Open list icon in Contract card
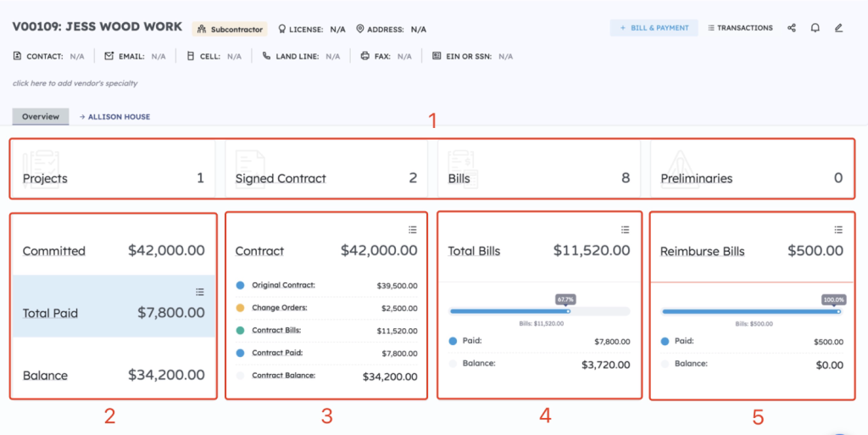The width and height of the screenshot is (868, 435). pyautogui.click(x=412, y=230)
